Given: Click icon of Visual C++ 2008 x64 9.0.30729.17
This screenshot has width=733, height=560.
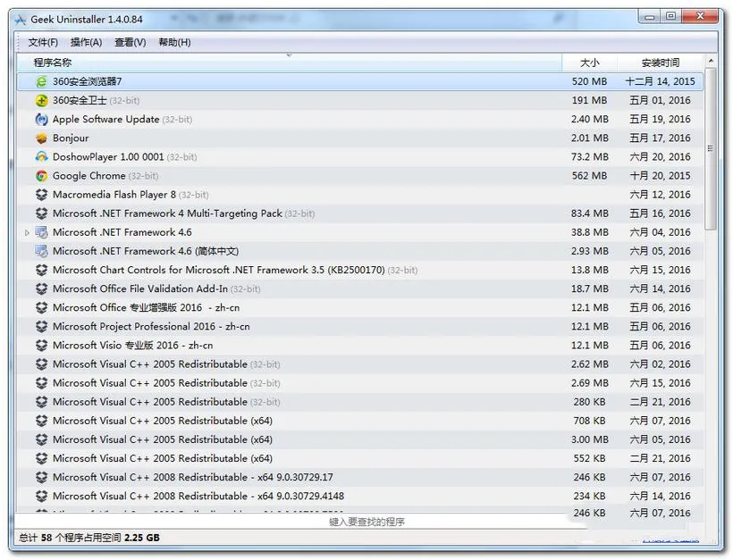Looking at the screenshot, I should pos(42,477).
